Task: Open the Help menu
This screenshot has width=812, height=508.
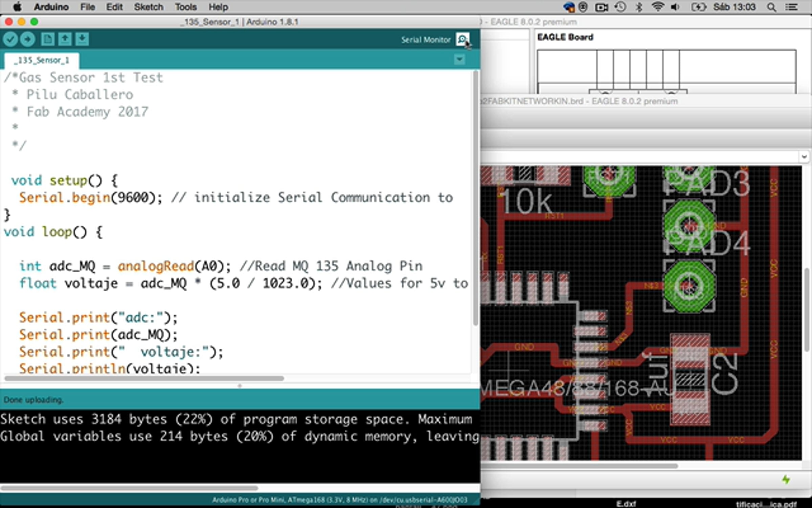Action: point(218,7)
